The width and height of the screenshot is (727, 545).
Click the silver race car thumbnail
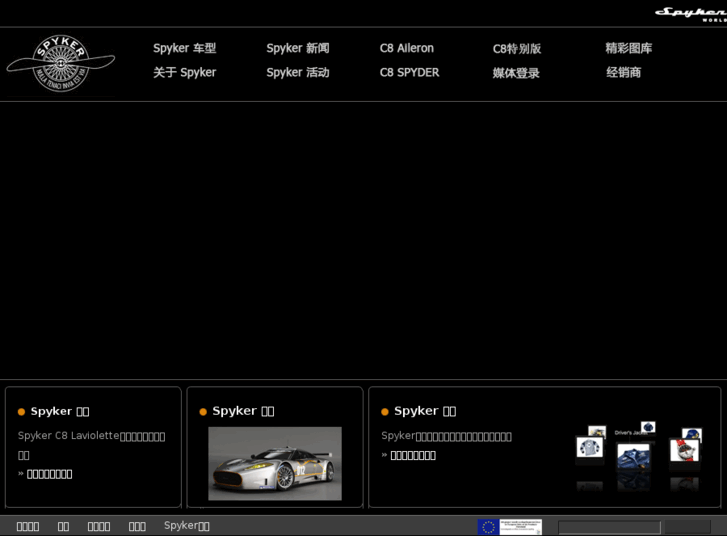pyautogui.click(x=275, y=463)
